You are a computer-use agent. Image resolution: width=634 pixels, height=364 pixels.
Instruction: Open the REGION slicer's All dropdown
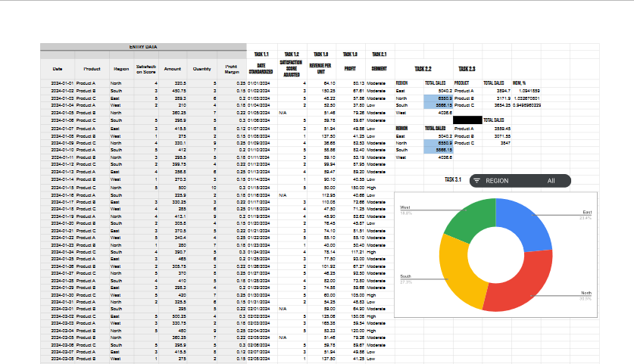[x=551, y=181]
